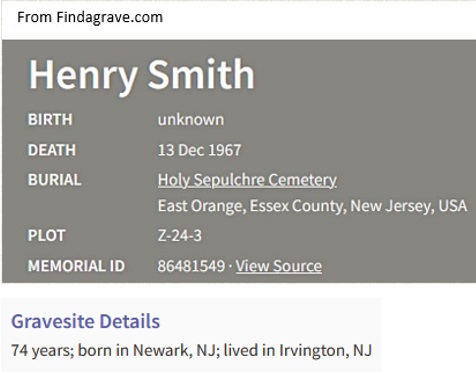This screenshot has height=375, width=476.
Task: Click the View Source link
Action: pos(279,266)
